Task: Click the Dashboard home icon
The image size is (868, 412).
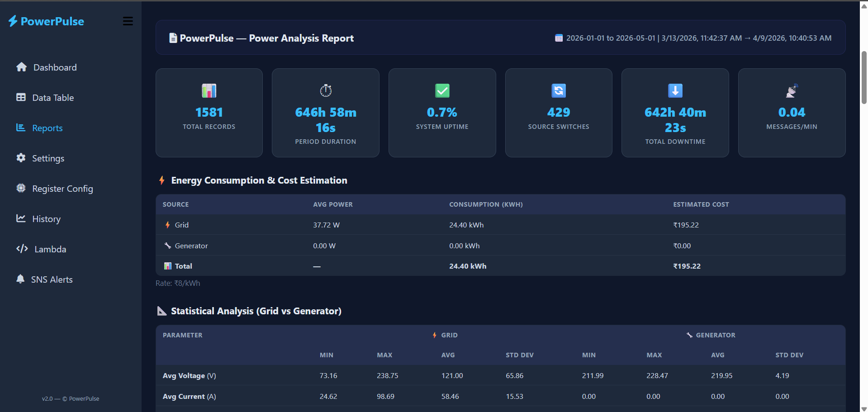Action: point(21,67)
